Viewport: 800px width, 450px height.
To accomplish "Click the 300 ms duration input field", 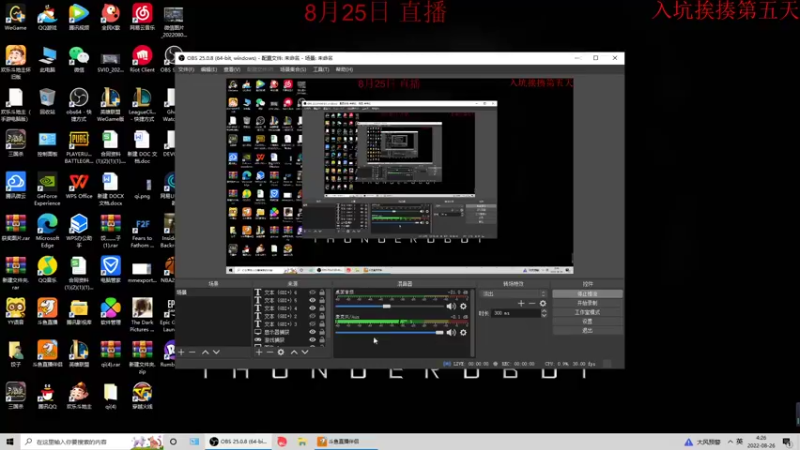I will click(515, 313).
